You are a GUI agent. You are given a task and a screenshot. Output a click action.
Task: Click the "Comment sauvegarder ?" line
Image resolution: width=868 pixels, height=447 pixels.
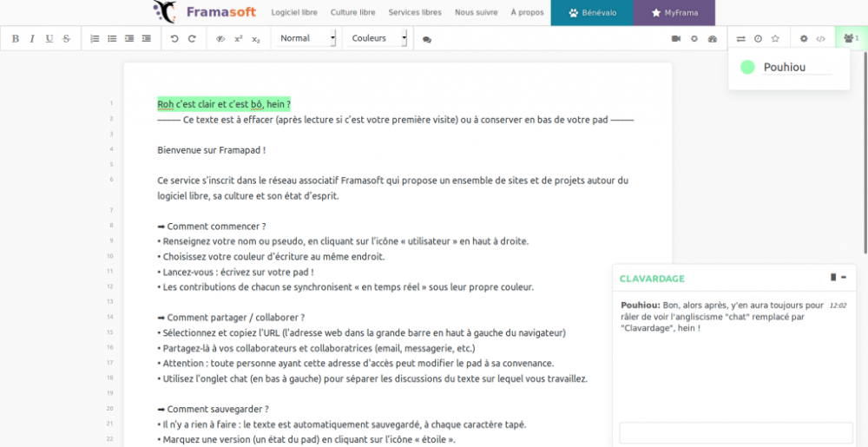214,410
